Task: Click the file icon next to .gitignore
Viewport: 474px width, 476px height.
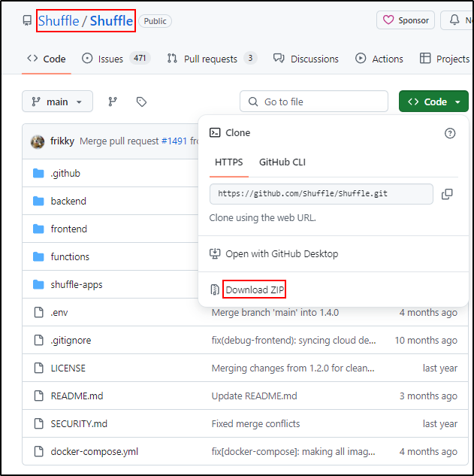Action: click(x=38, y=341)
